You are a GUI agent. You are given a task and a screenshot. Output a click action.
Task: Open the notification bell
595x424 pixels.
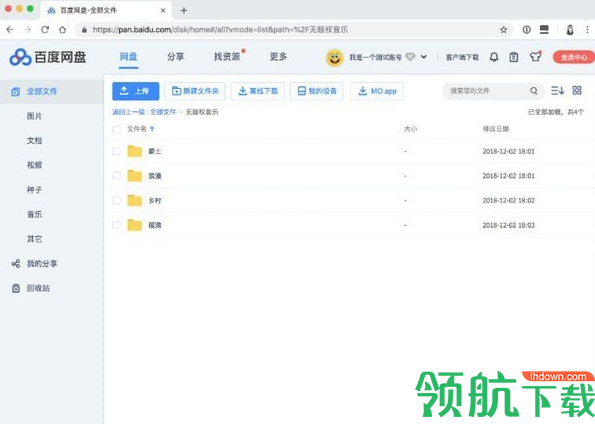tap(494, 57)
